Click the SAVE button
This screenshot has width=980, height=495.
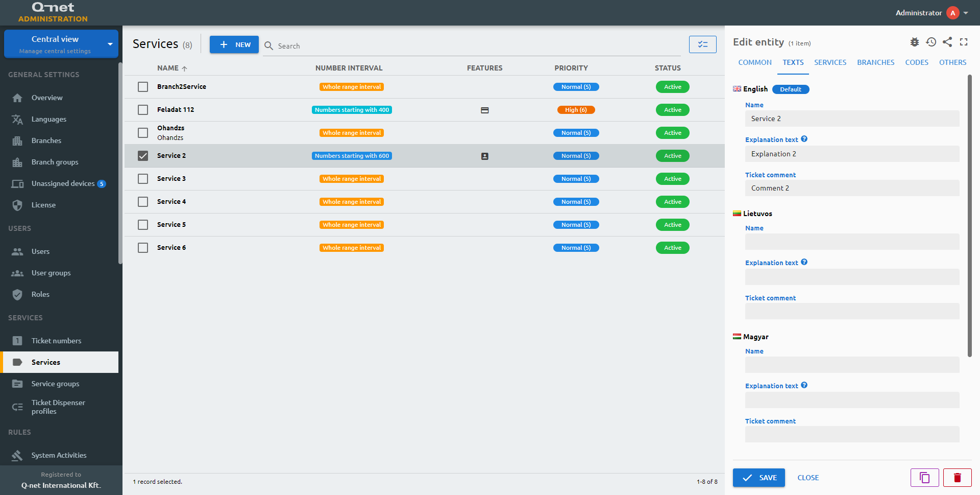[759, 478]
